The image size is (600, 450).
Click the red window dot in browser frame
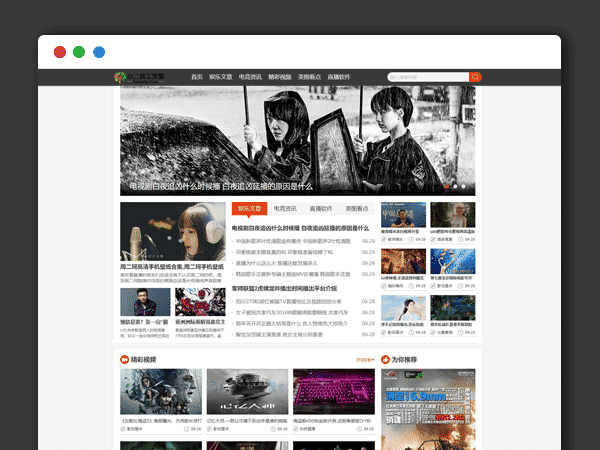pos(60,52)
